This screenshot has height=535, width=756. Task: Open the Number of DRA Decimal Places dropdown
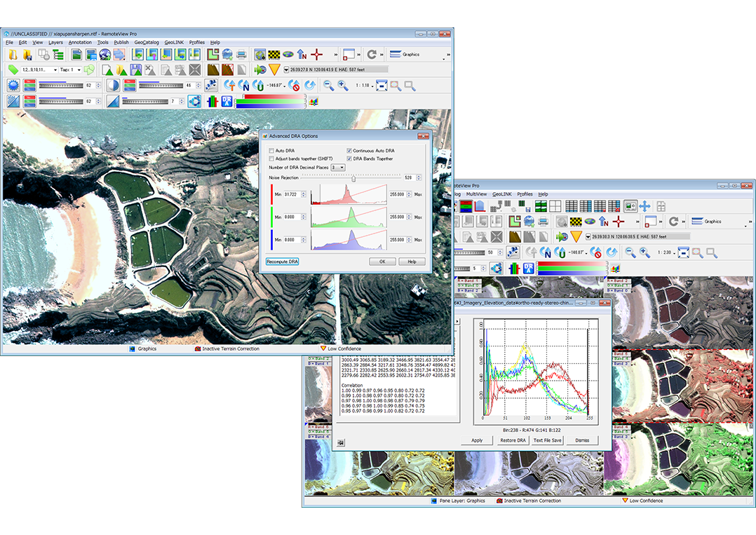click(x=342, y=167)
